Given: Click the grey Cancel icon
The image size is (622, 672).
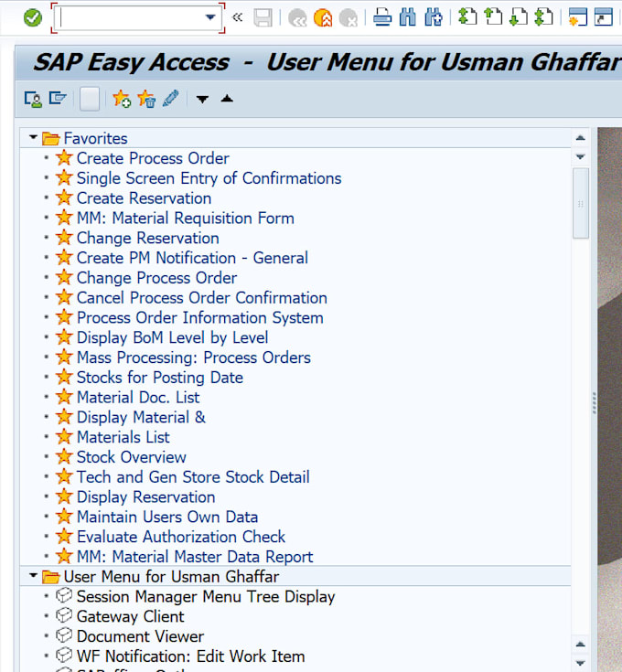Looking at the screenshot, I should pos(349,18).
